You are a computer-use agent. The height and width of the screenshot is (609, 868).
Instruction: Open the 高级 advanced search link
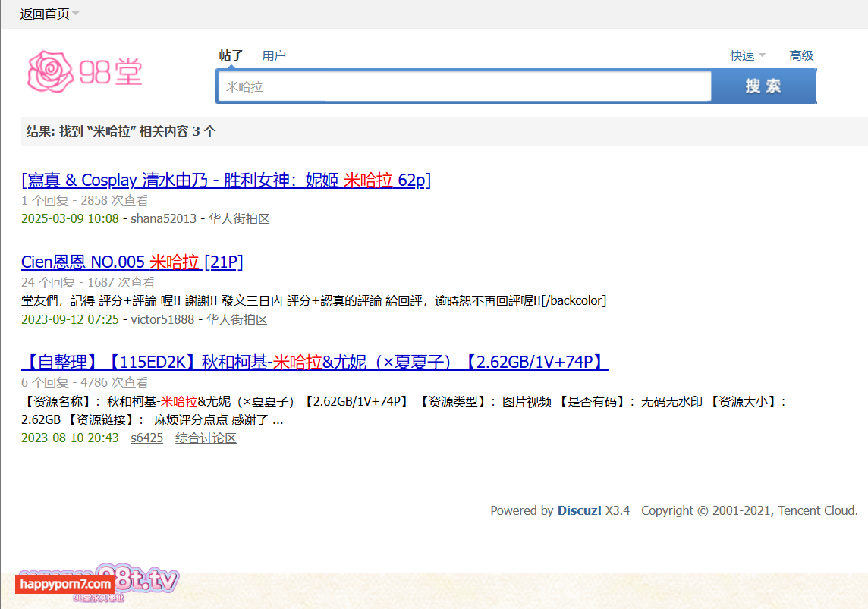click(801, 55)
